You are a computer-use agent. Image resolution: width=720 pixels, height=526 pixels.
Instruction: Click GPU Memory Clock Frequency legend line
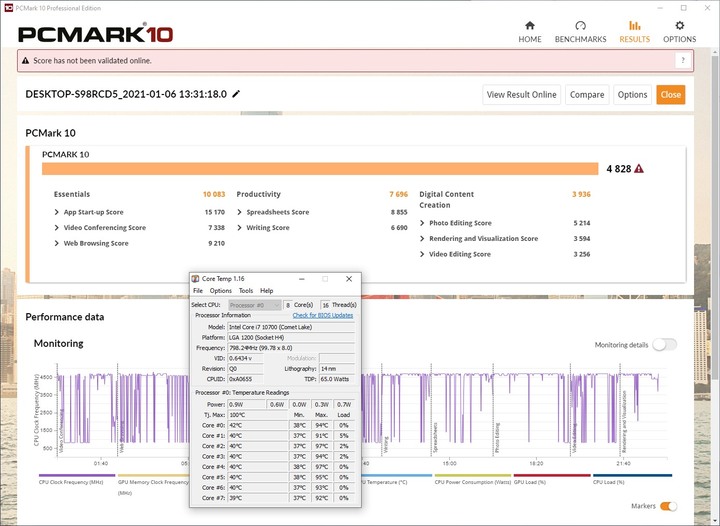coord(153,476)
